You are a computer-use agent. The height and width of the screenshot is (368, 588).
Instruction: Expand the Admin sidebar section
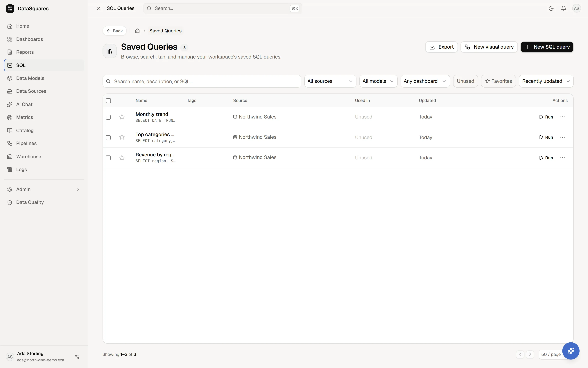[44, 189]
